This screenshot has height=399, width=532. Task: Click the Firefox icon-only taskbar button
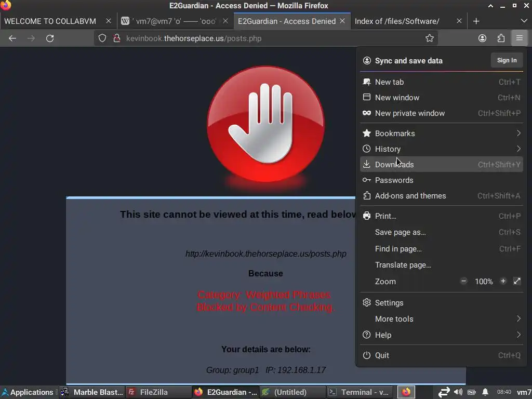[406, 392]
